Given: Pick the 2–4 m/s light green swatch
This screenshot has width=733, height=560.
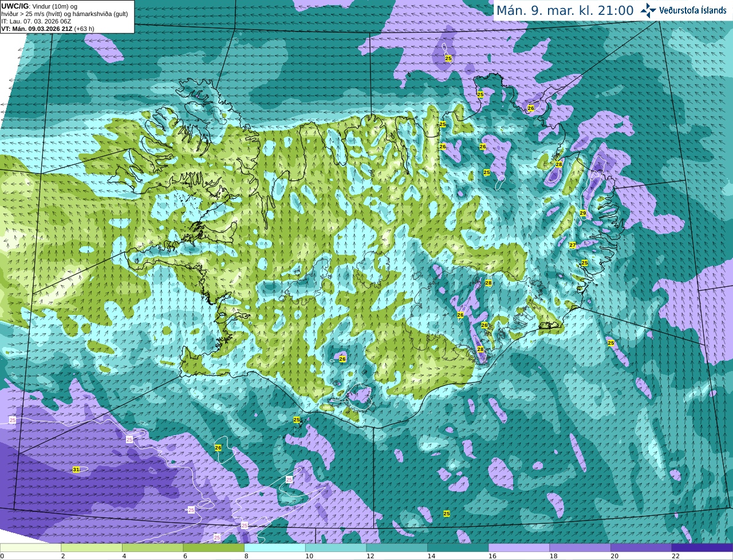Looking at the screenshot, I should click(92, 547).
